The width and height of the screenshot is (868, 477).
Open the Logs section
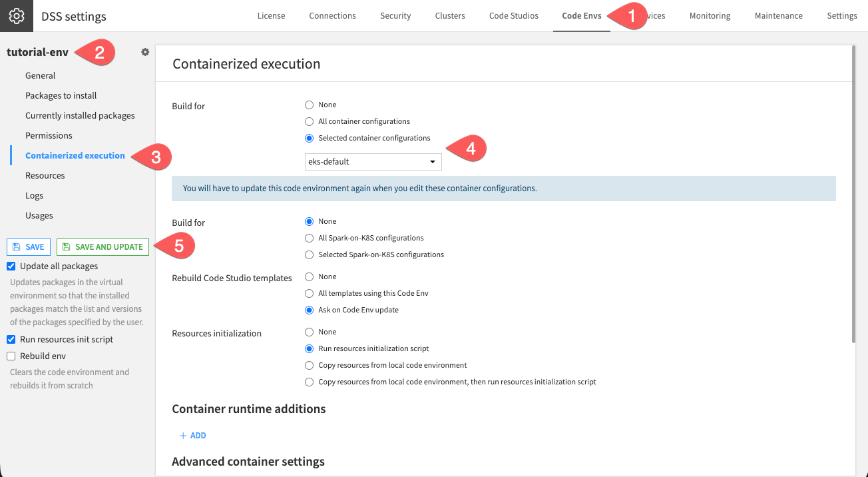tap(35, 195)
